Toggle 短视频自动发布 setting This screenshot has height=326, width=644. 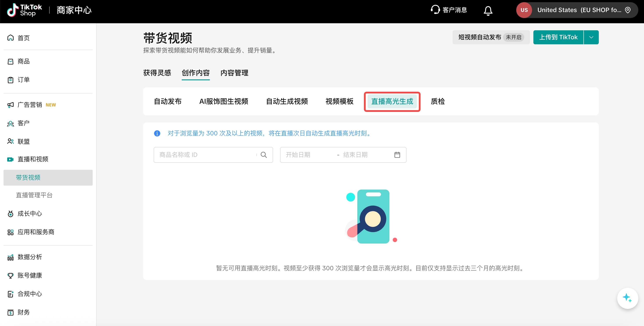[491, 37]
